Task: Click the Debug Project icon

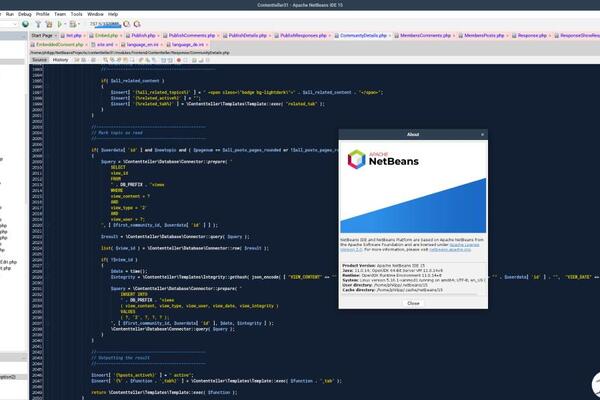Action: [72, 24]
